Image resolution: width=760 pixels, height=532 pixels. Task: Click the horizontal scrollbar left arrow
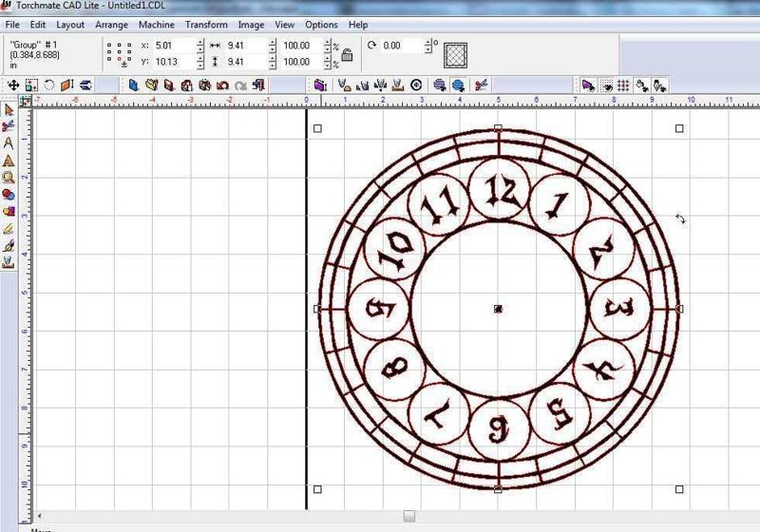pos(39,516)
